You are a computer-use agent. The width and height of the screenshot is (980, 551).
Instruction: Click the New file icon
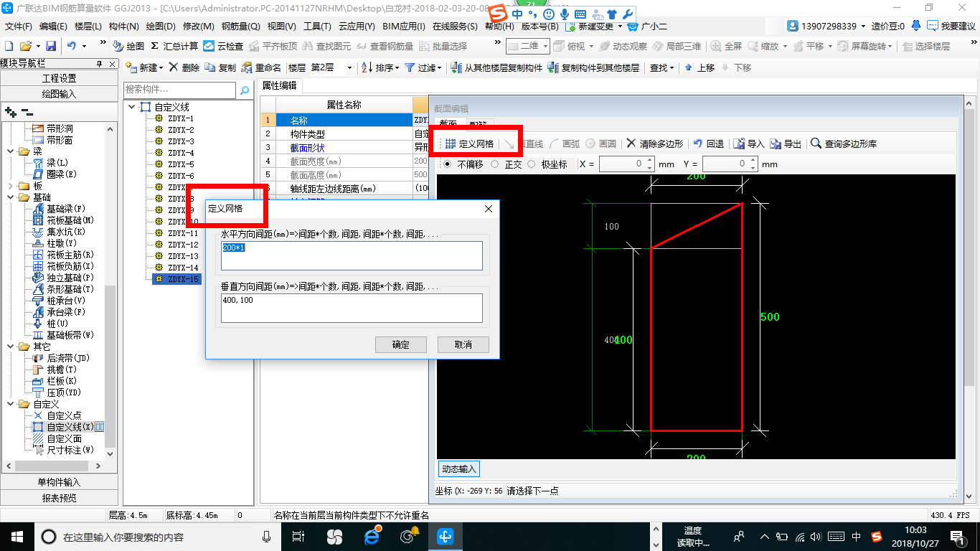pyautogui.click(x=9, y=46)
